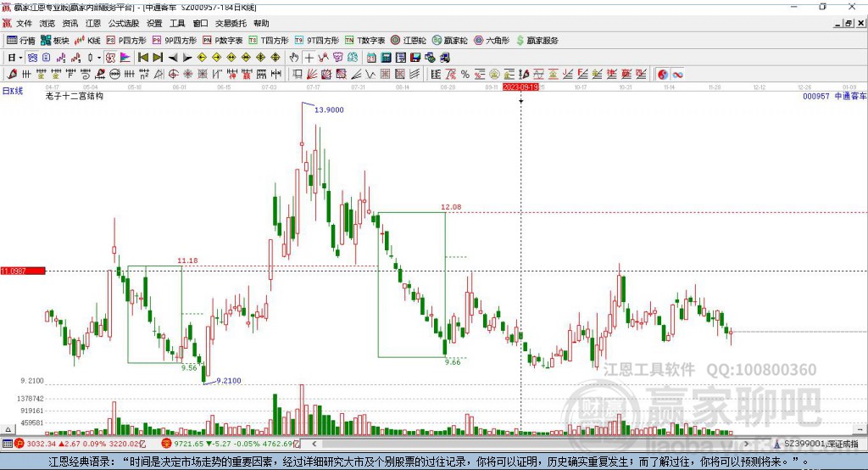Viewport: 868px width, 470px height.
Task: Open the 资讯 menu
Action: coord(70,23)
